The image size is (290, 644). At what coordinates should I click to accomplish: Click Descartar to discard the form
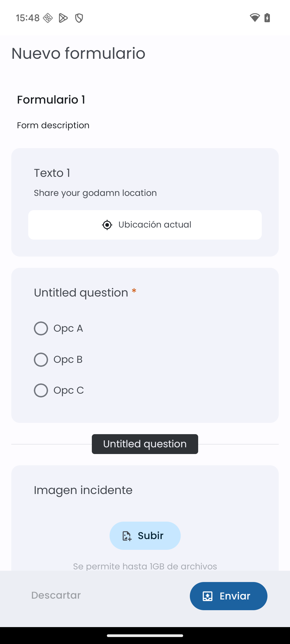[x=56, y=595]
